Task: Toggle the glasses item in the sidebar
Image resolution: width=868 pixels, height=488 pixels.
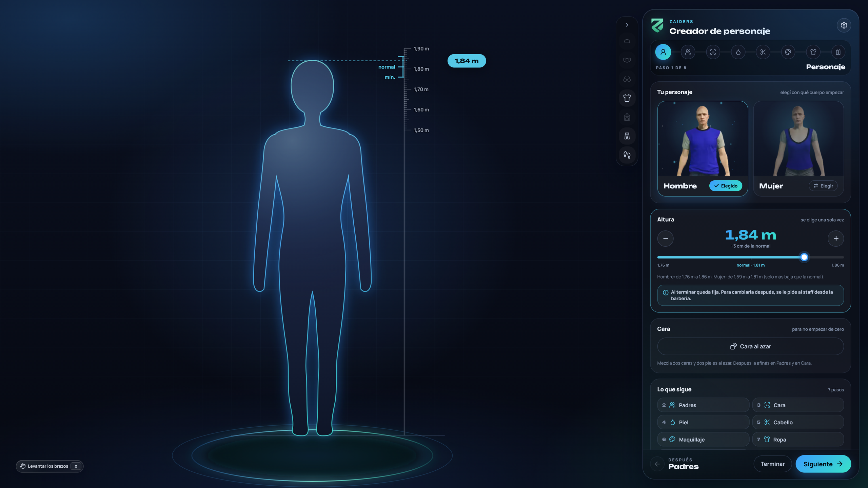Action: (627, 79)
